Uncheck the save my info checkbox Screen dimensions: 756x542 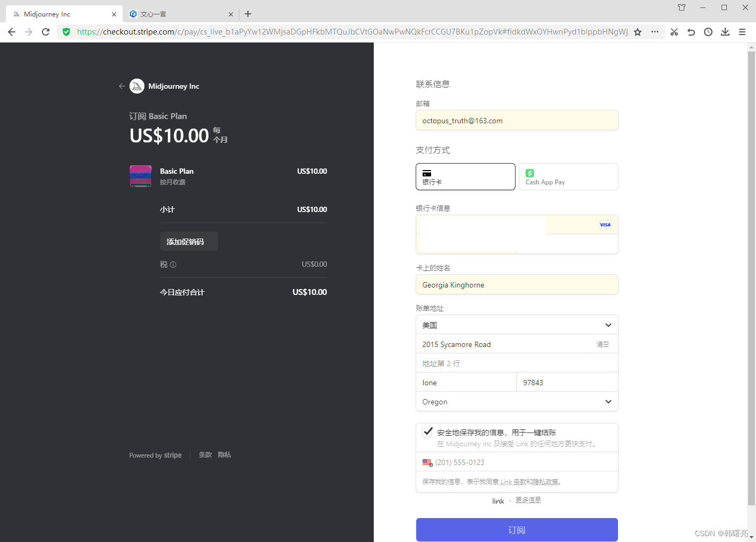tap(427, 432)
